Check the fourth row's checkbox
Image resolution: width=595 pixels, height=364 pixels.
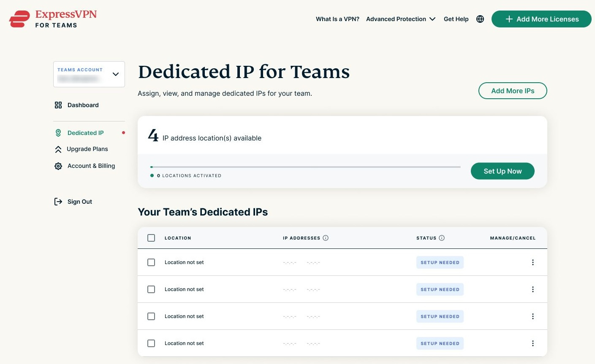(x=151, y=343)
